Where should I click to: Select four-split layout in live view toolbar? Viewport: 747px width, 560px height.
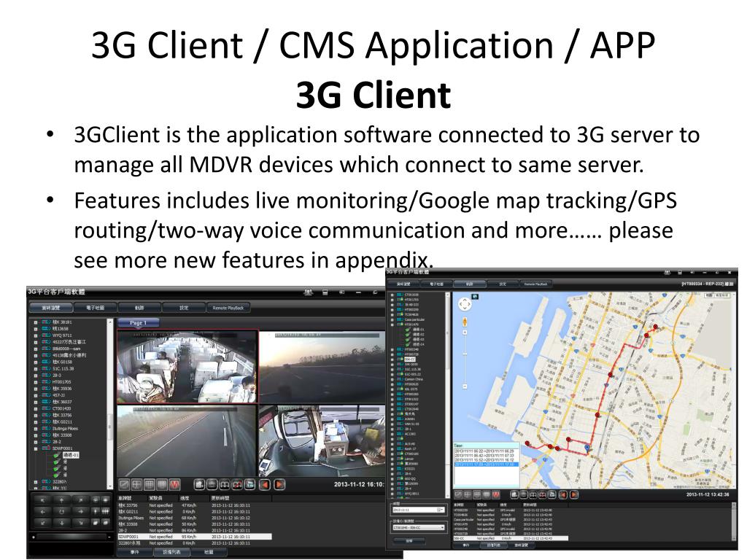[x=136, y=485]
